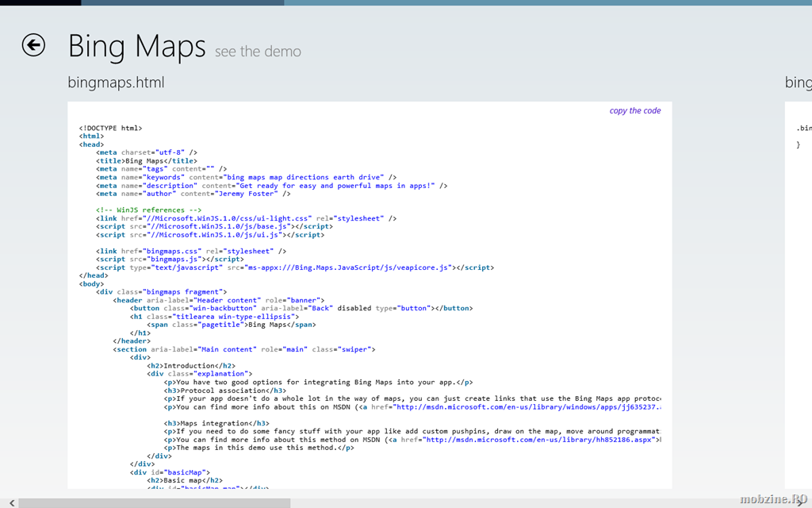
Task: Click the meta name="keywords" code line
Action: click(x=246, y=177)
